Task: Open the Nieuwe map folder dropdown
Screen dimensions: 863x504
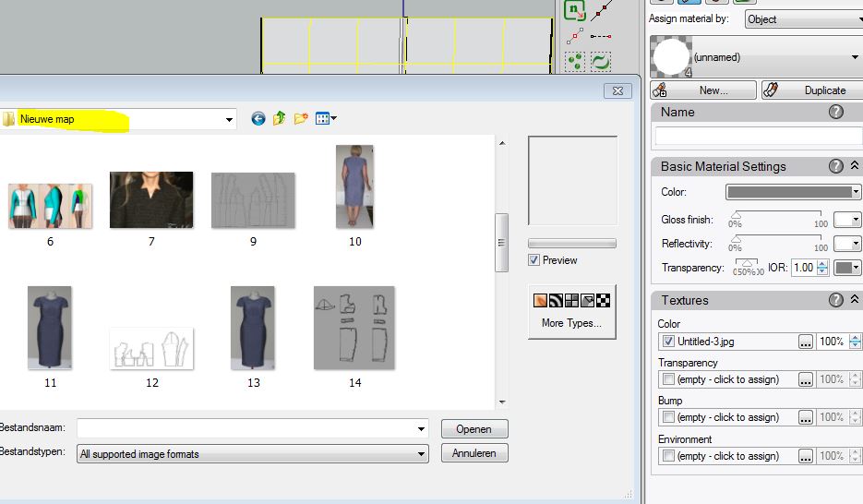Action: coord(229,119)
